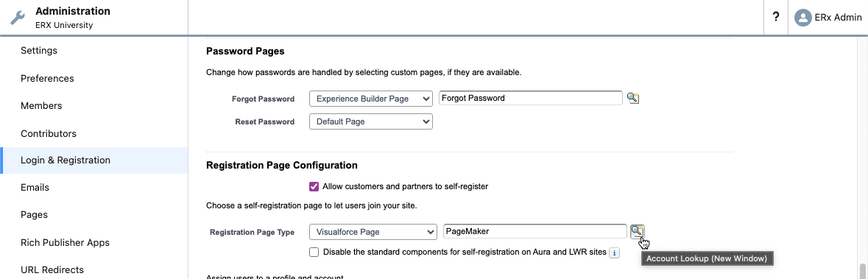Screen dimensions: 868x279
Task: Expand the Forgot Password page type dropdown
Action: click(371, 99)
